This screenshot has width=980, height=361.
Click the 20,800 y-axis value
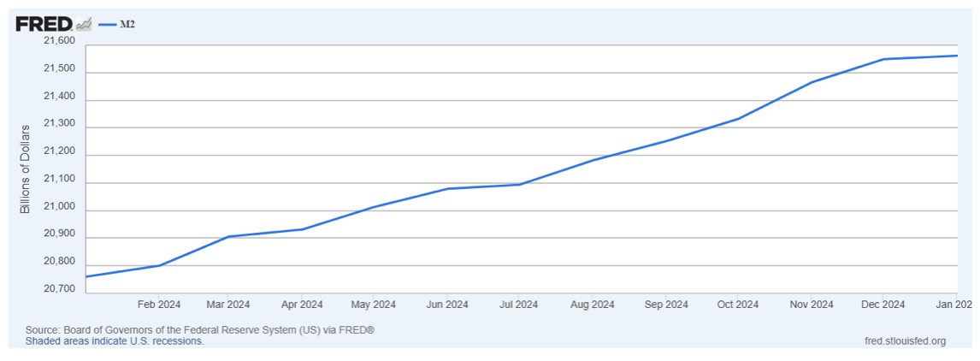[57, 262]
